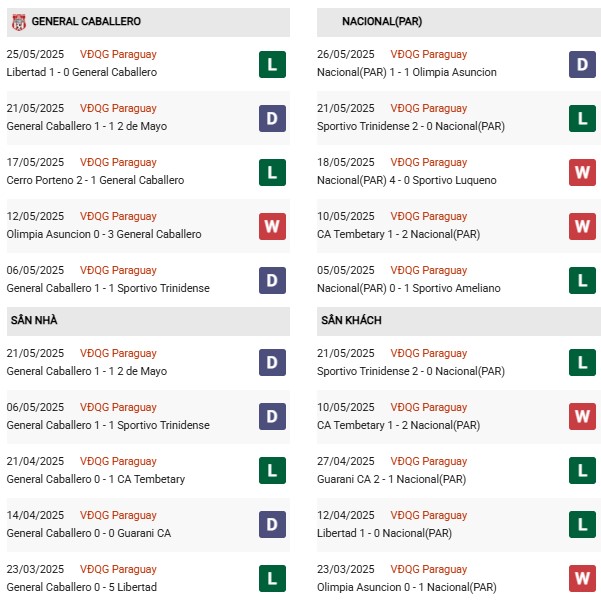The height and width of the screenshot is (600, 601).
Task: Select the SÂN KHÁCH section header
Action: click(x=459, y=321)
